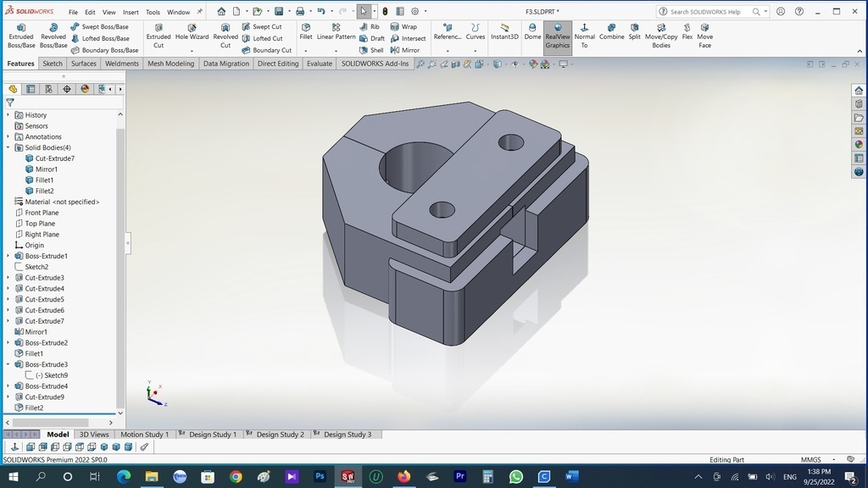This screenshot has height=488, width=868.
Task: Activate the Hole Wizard tool
Action: (x=192, y=32)
